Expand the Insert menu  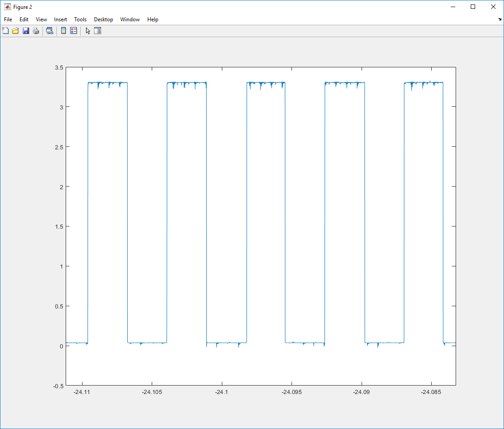pos(60,19)
